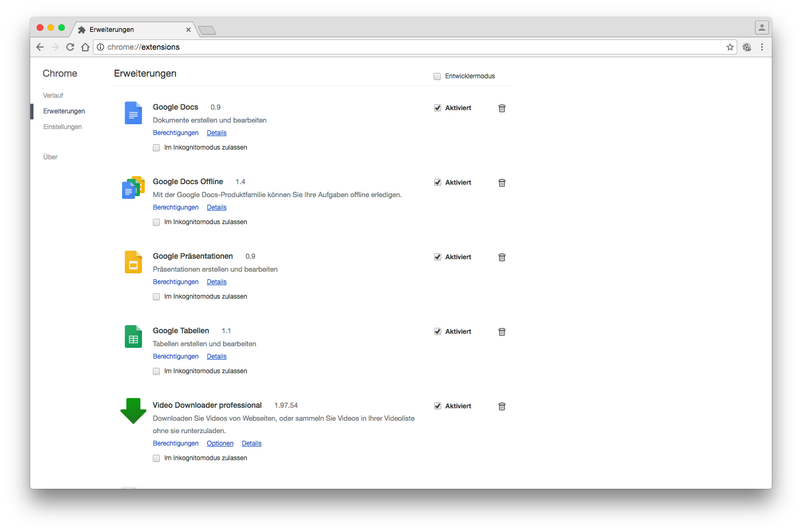
Task: Click the Erweiterungen page heading
Action: [x=145, y=73]
